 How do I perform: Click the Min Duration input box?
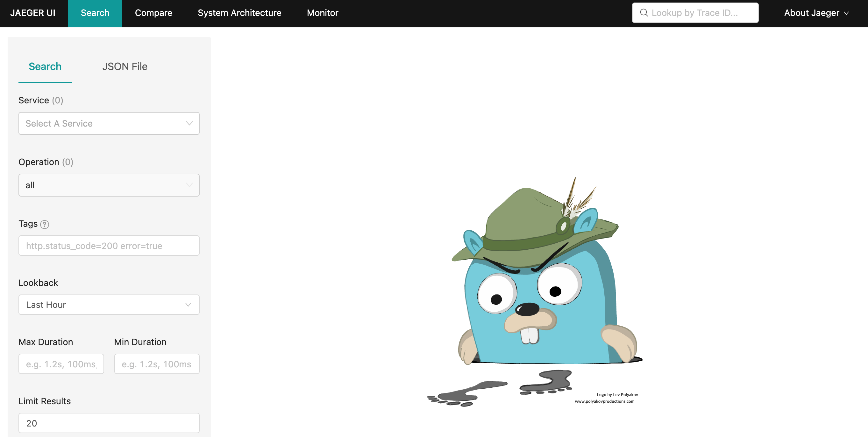(157, 364)
